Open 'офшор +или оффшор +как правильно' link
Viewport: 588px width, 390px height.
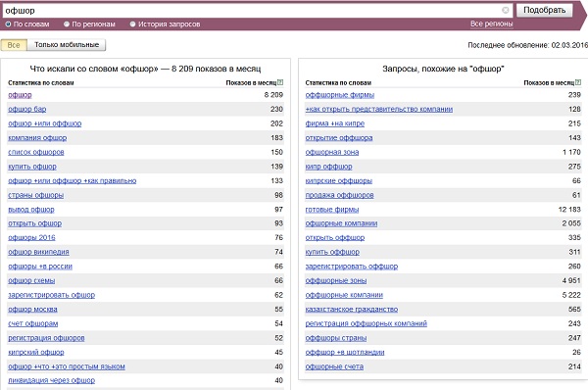(72, 180)
